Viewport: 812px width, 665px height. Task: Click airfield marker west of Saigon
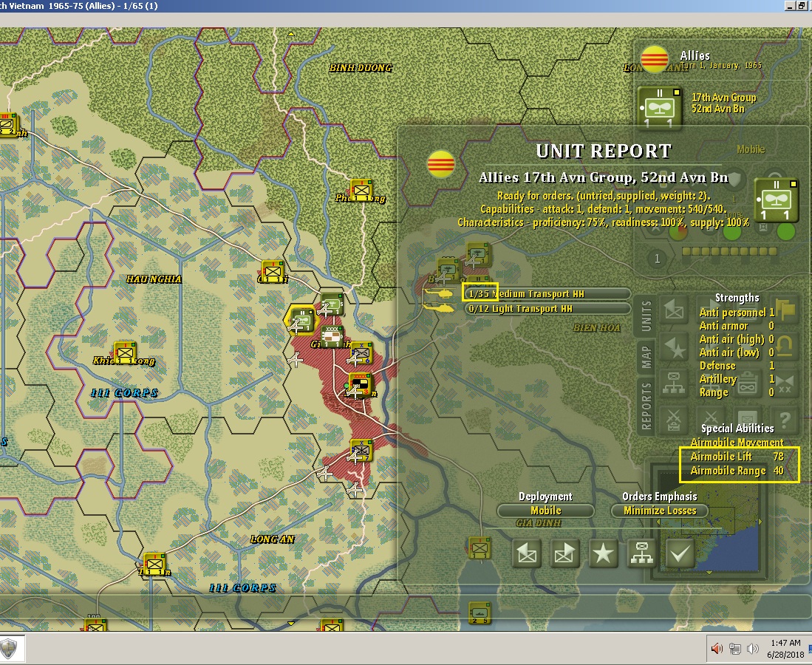coord(296,359)
